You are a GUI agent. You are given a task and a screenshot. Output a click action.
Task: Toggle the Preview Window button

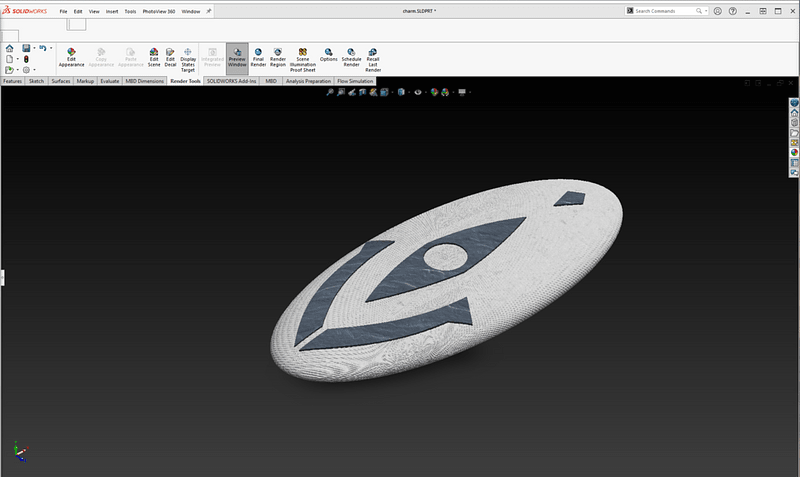[237, 57]
